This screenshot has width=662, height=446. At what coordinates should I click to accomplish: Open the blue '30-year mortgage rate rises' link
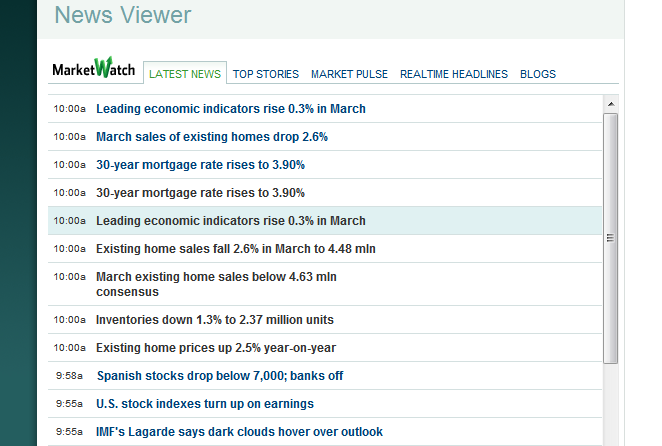point(201,165)
